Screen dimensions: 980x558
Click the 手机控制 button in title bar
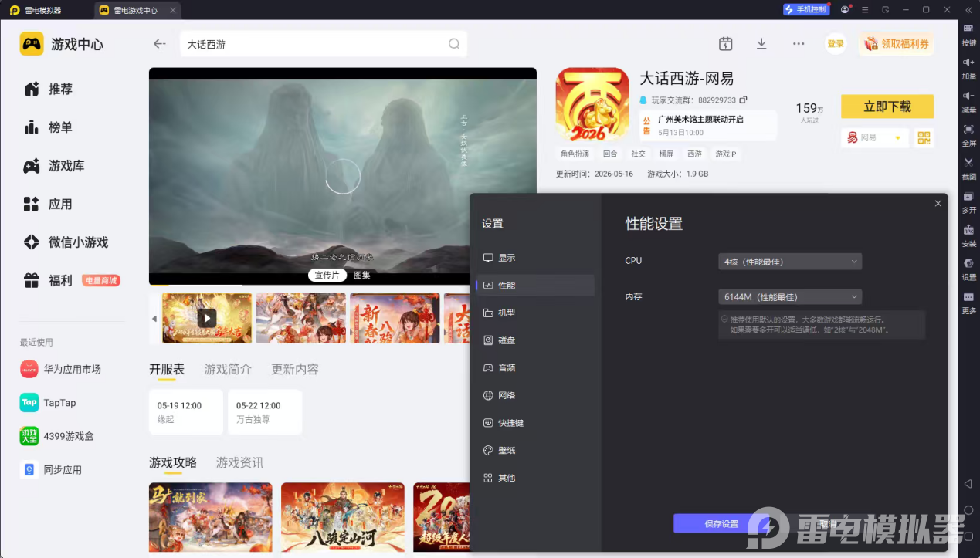(806, 10)
